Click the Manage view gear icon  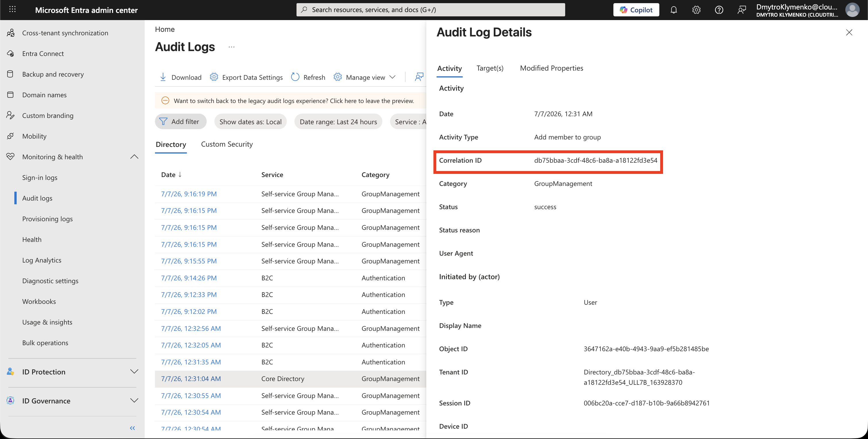click(337, 77)
